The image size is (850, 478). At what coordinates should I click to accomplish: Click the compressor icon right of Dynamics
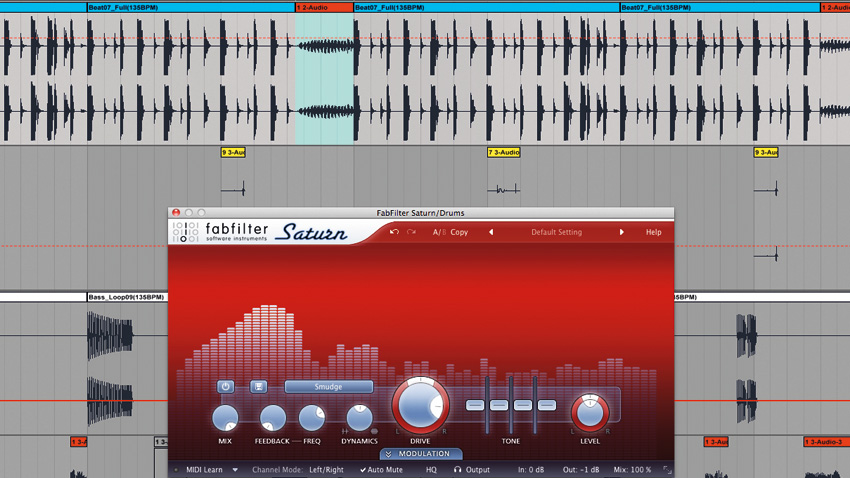374,431
